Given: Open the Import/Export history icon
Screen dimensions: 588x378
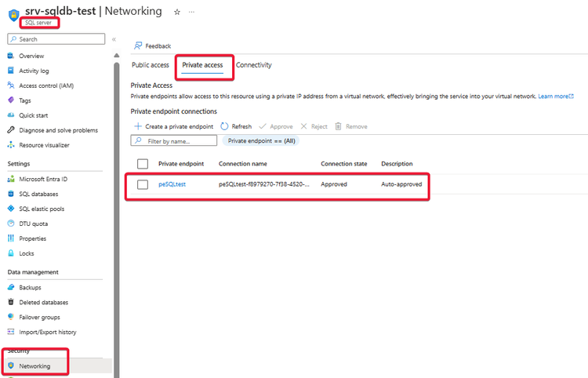Looking at the screenshot, I should (11, 332).
